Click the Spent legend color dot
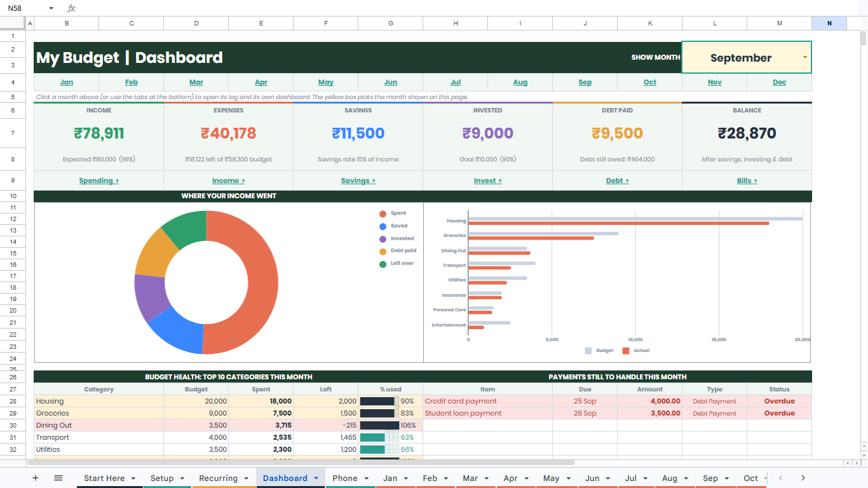The width and height of the screenshot is (868, 488). point(383,214)
